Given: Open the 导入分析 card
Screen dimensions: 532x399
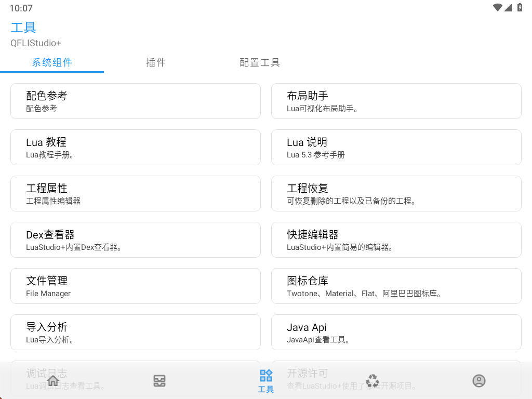Looking at the screenshot, I should tap(136, 332).
